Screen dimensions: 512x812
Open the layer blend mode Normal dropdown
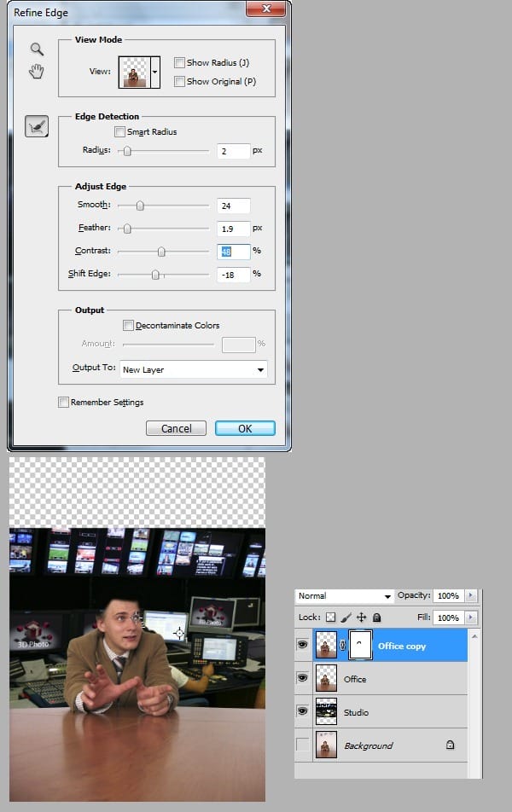point(344,595)
